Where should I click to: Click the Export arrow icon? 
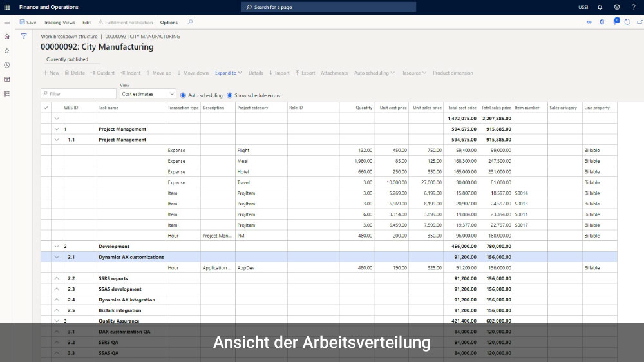298,73
